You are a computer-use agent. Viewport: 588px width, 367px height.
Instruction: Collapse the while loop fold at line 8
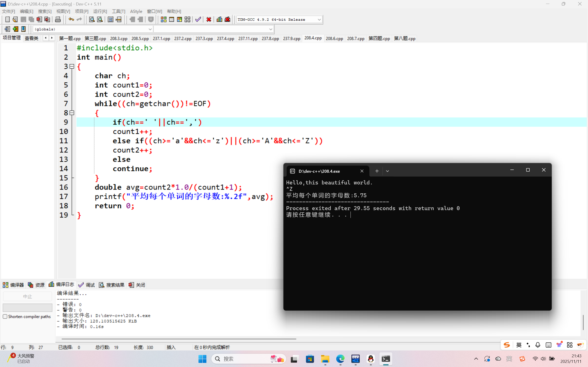(x=72, y=113)
